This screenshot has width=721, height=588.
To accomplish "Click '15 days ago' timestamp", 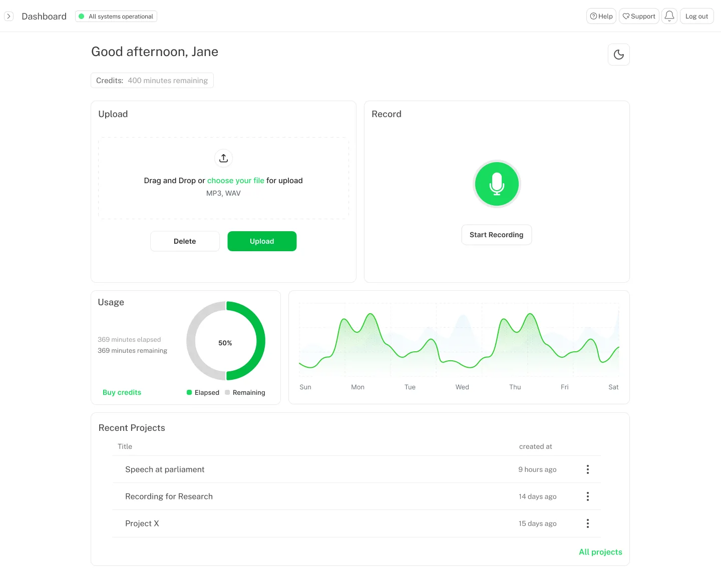I will pos(537,523).
